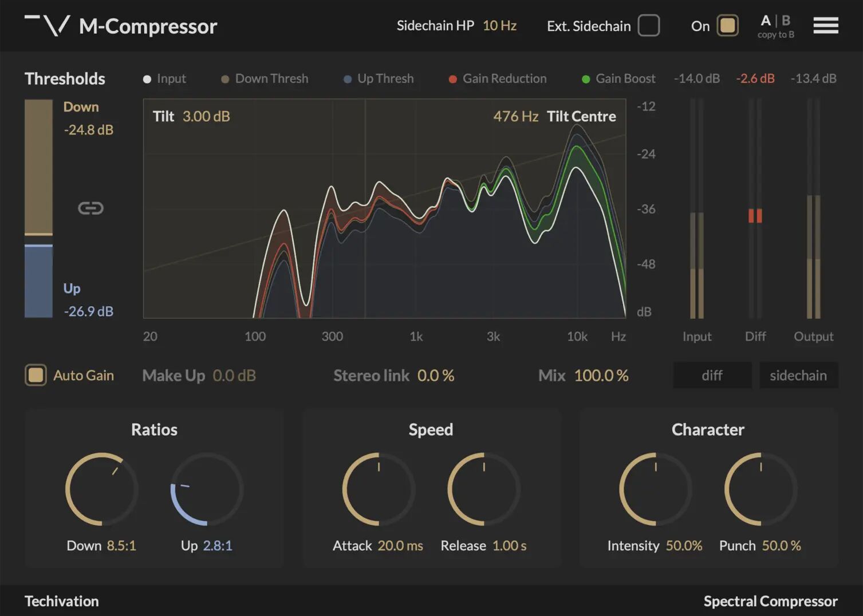Click the Tilt Centre frequency control
The height and width of the screenshot is (616, 863).
click(515, 116)
